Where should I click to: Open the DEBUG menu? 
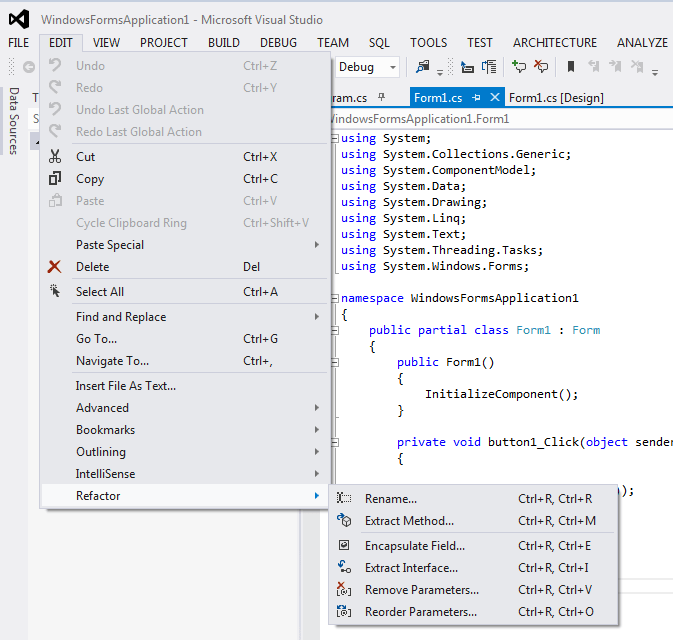(278, 42)
